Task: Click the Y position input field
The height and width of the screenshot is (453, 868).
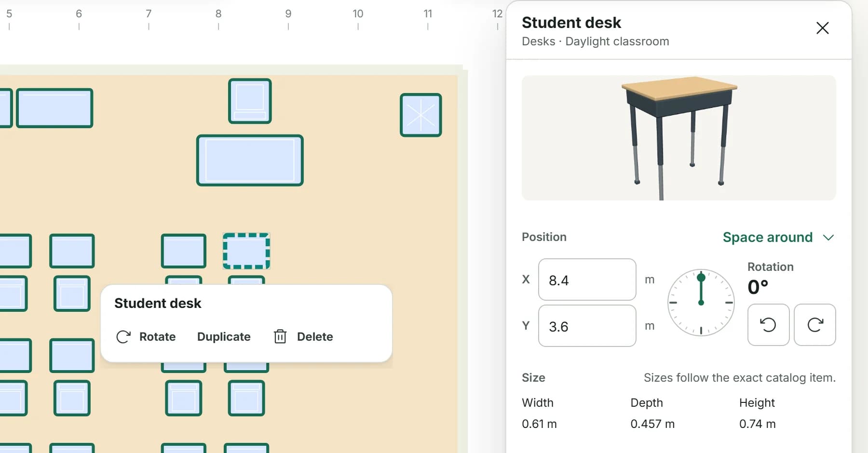Action: pos(587,326)
